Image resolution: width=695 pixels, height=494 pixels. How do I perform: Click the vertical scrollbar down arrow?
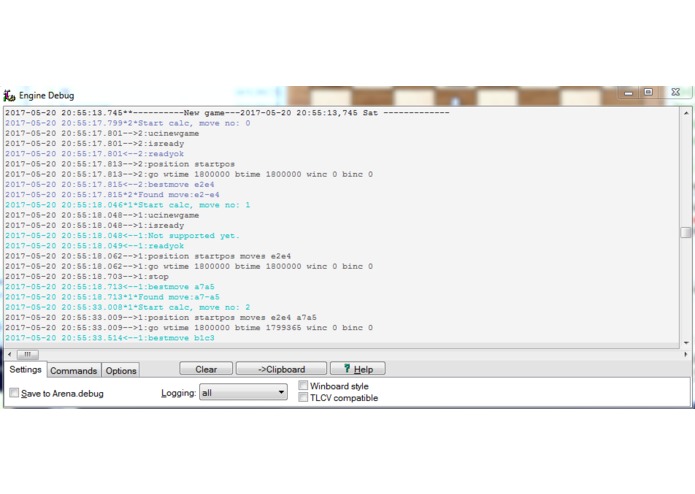coord(686,342)
